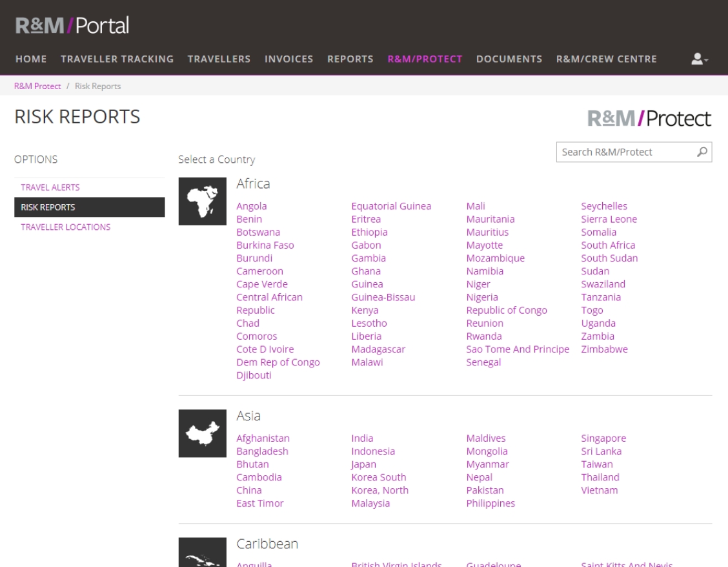Go to the Invoices menu item
728x567 pixels.
[288, 59]
